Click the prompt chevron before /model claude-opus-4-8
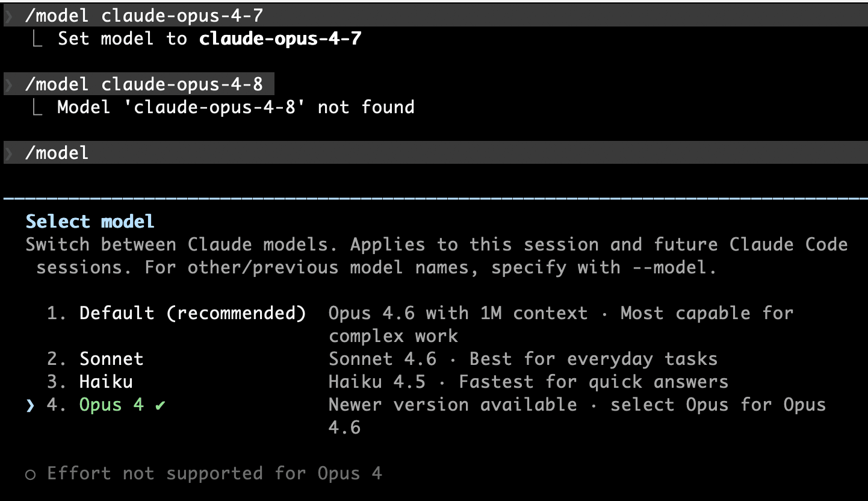 tap(8, 85)
